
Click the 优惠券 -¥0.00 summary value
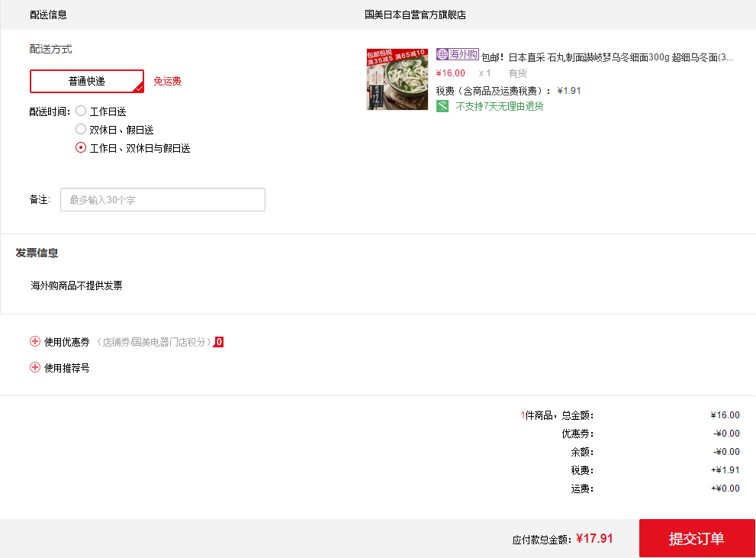(x=726, y=433)
